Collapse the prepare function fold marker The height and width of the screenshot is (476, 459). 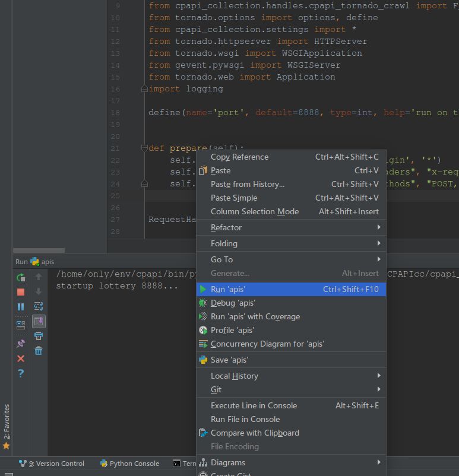click(x=145, y=148)
